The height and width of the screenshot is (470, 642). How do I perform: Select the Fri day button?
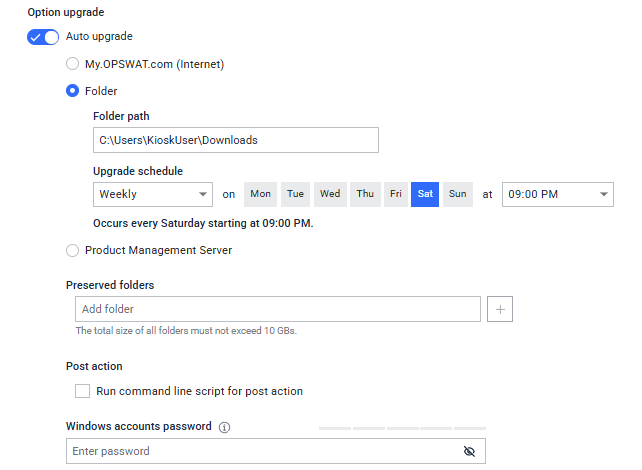pos(396,194)
